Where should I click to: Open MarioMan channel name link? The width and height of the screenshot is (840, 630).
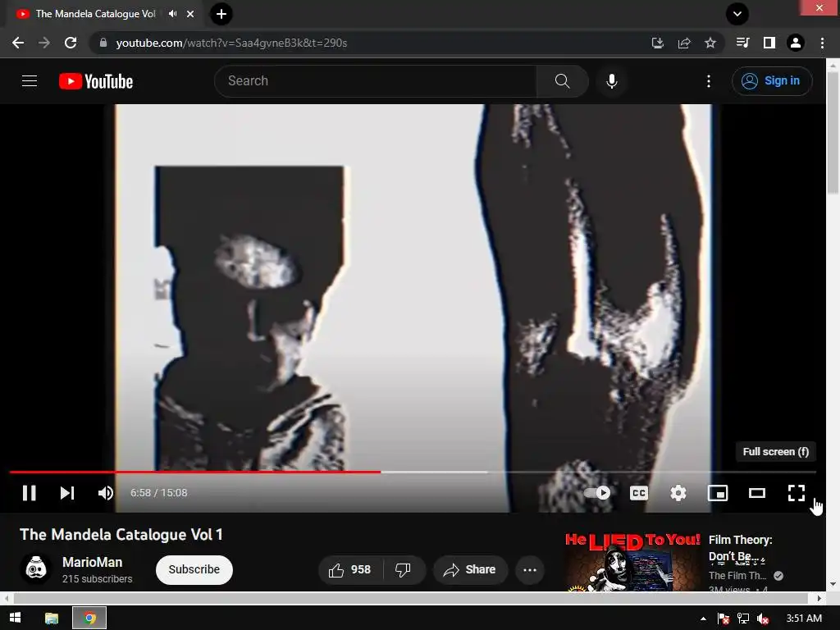[x=92, y=562]
